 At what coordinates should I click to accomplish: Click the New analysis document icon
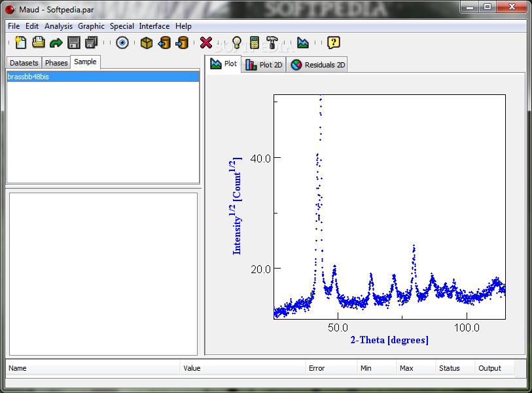[x=21, y=43]
